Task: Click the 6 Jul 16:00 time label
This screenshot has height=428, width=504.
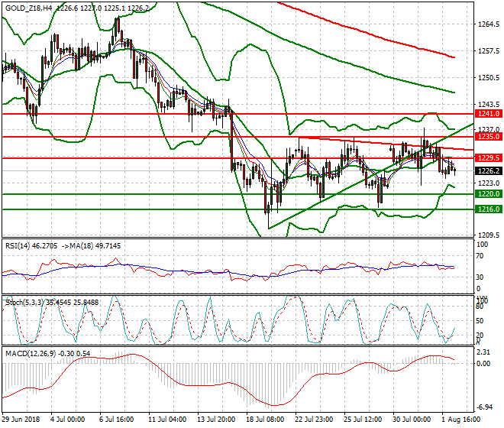Action: 116,420
